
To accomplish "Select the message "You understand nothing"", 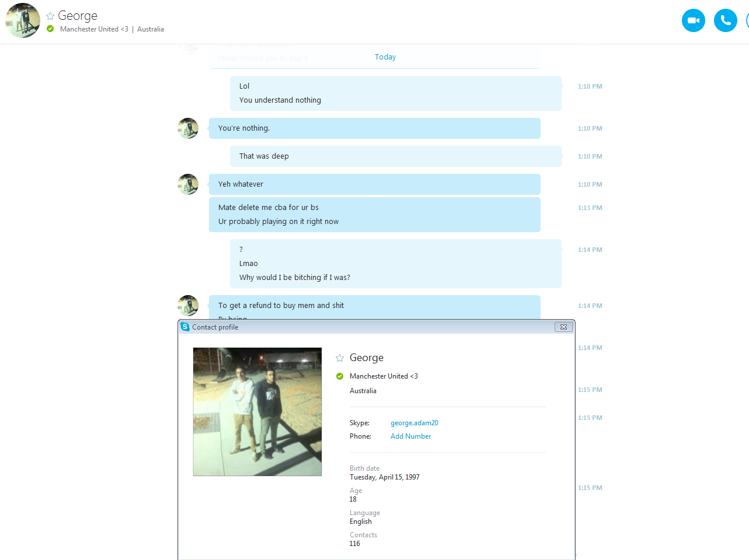I will click(x=280, y=100).
